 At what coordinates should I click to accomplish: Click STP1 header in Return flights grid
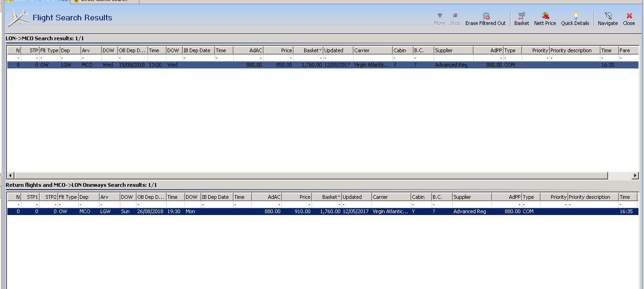pos(30,197)
